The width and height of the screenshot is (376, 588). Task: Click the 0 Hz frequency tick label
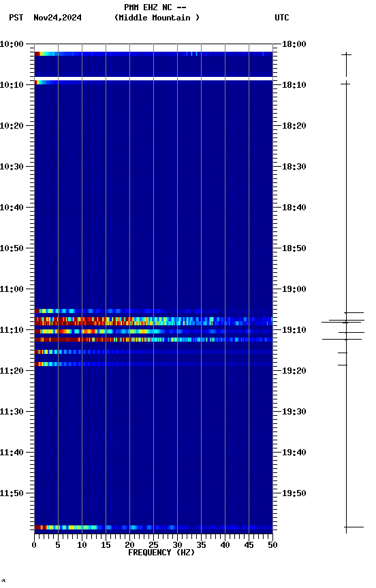(34, 545)
